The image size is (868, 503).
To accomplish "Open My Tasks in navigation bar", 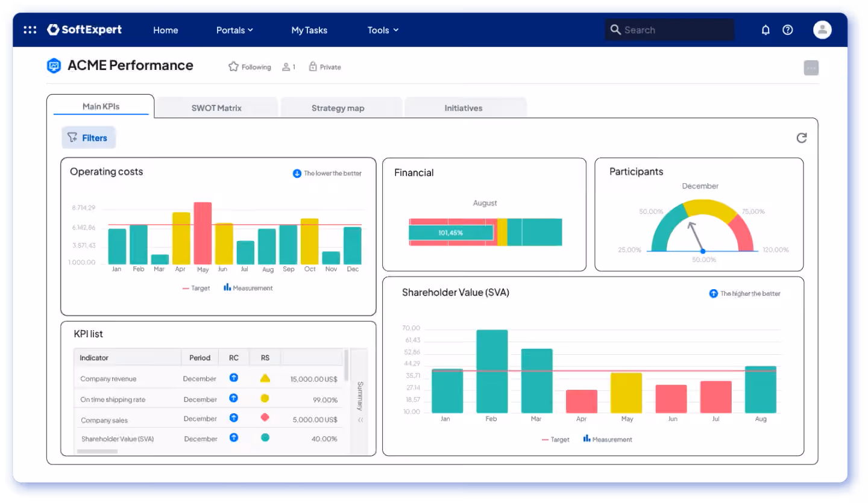I will pos(309,30).
